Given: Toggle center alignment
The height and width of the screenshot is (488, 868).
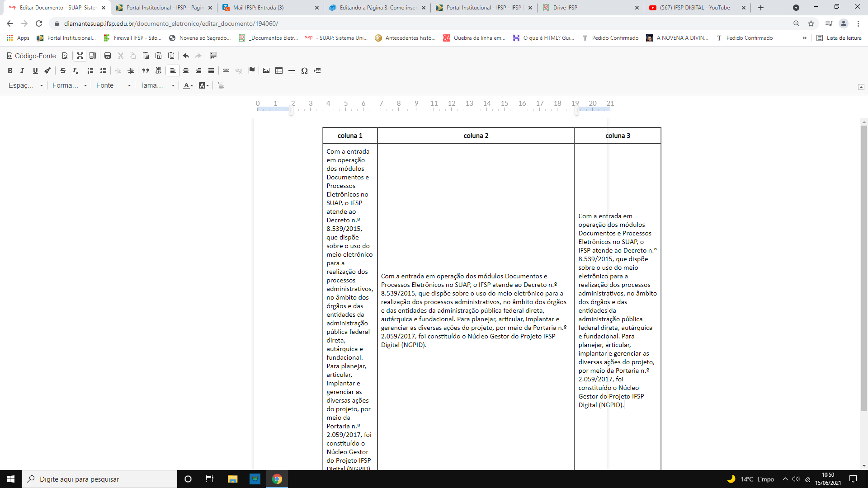Looking at the screenshot, I should tap(186, 70).
